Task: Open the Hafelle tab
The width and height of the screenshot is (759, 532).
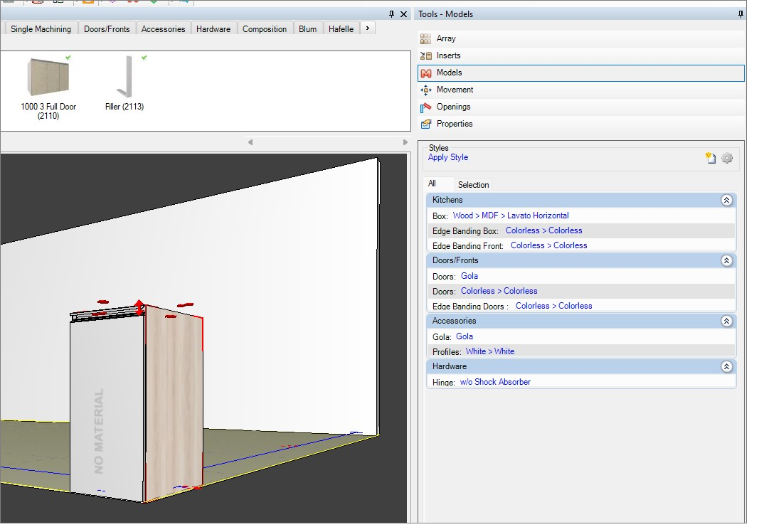Action: pyautogui.click(x=341, y=29)
